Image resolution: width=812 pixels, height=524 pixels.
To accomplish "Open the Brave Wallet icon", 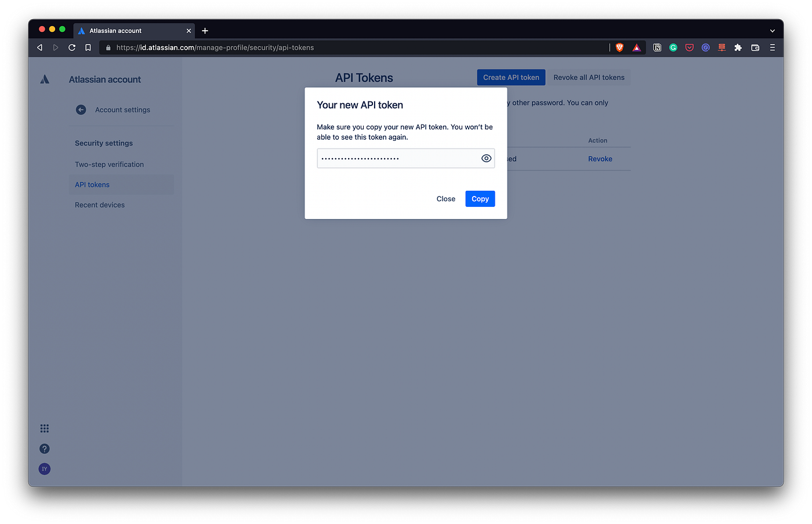I will [755, 48].
